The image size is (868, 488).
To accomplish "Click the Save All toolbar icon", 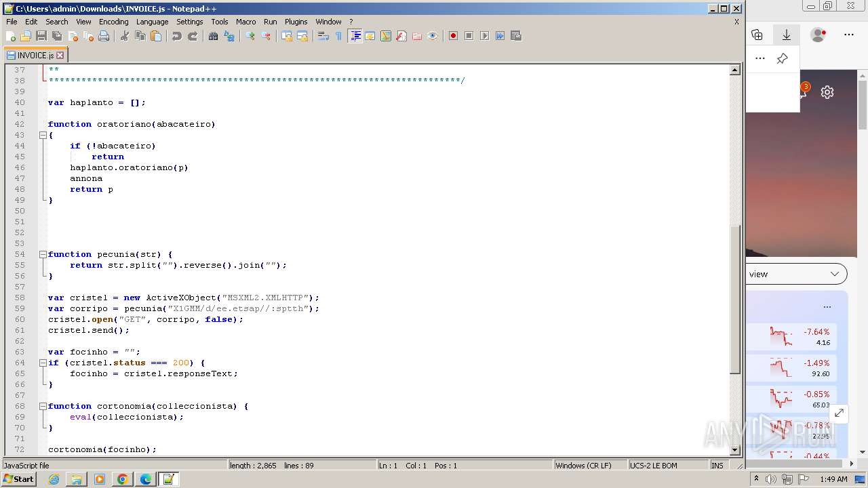I will (56, 36).
